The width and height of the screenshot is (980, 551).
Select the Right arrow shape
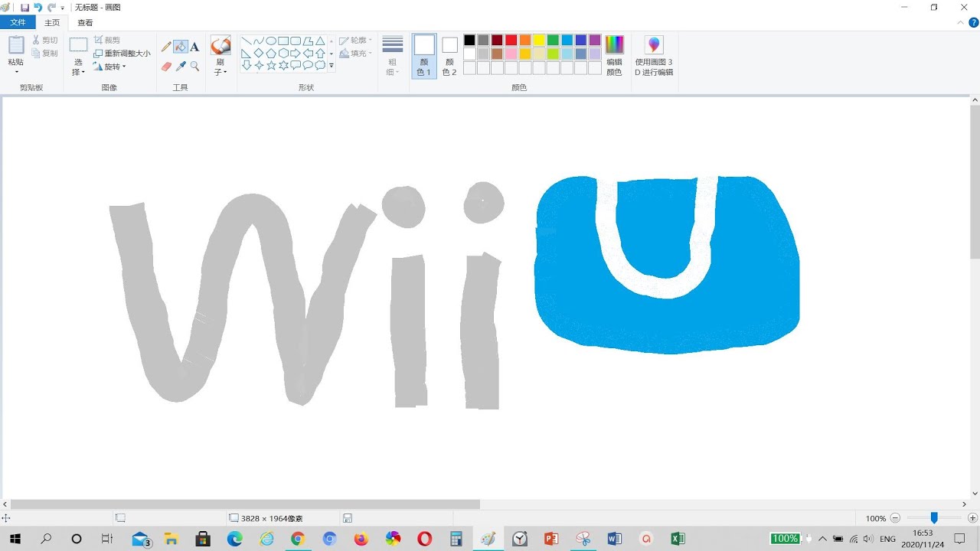click(x=296, y=54)
